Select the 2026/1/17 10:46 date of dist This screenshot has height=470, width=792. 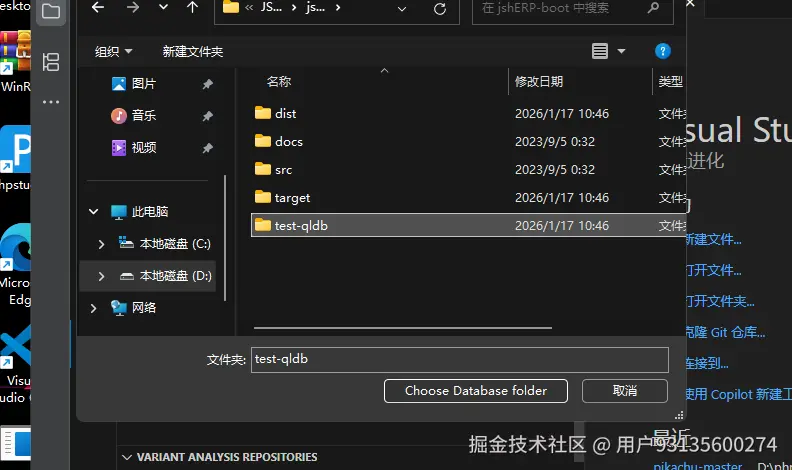562,114
